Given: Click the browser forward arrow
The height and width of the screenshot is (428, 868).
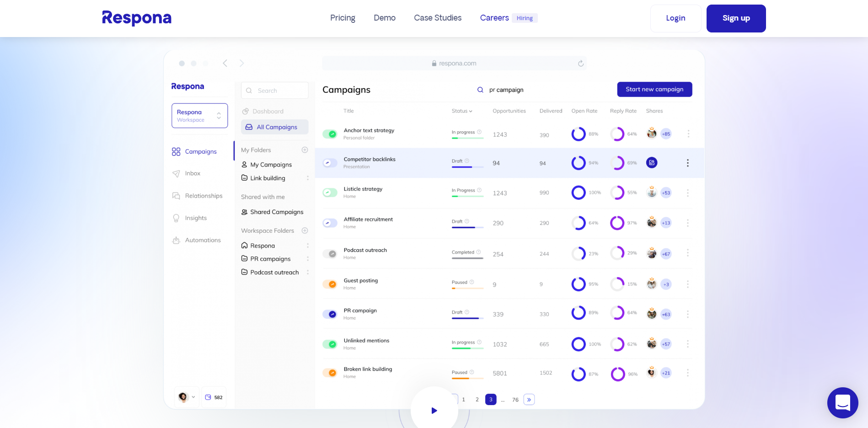Looking at the screenshot, I should pos(241,63).
